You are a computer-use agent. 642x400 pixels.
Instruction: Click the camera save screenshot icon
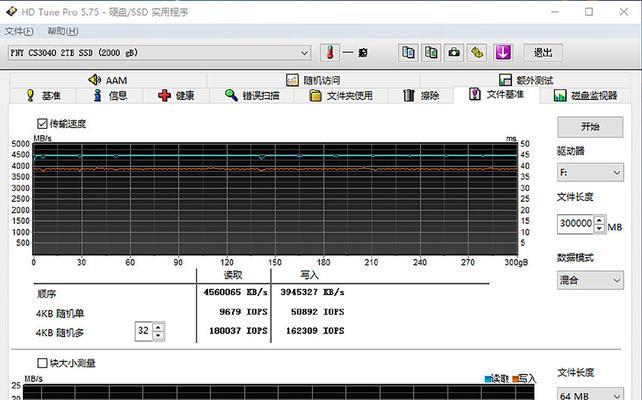[454, 52]
